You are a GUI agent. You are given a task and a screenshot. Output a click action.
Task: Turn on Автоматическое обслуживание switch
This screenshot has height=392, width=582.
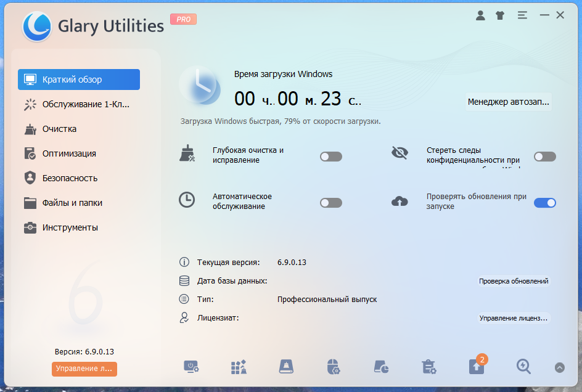point(331,203)
